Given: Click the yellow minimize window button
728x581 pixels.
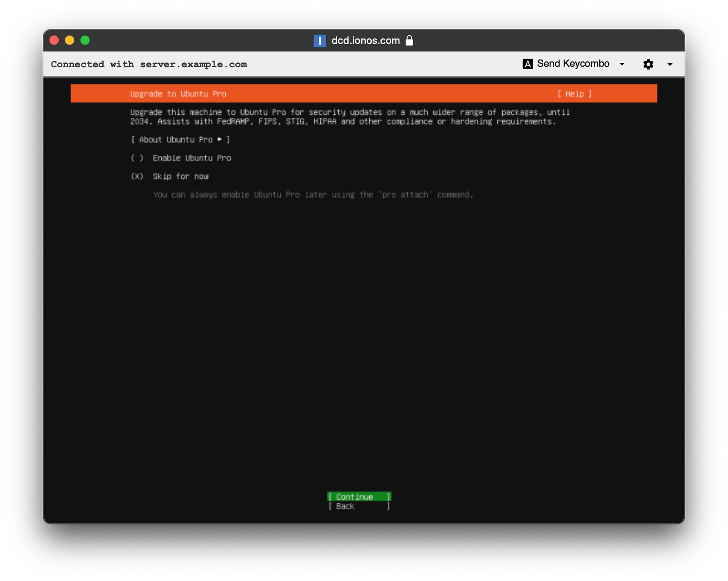Looking at the screenshot, I should click(x=70, y=40).
